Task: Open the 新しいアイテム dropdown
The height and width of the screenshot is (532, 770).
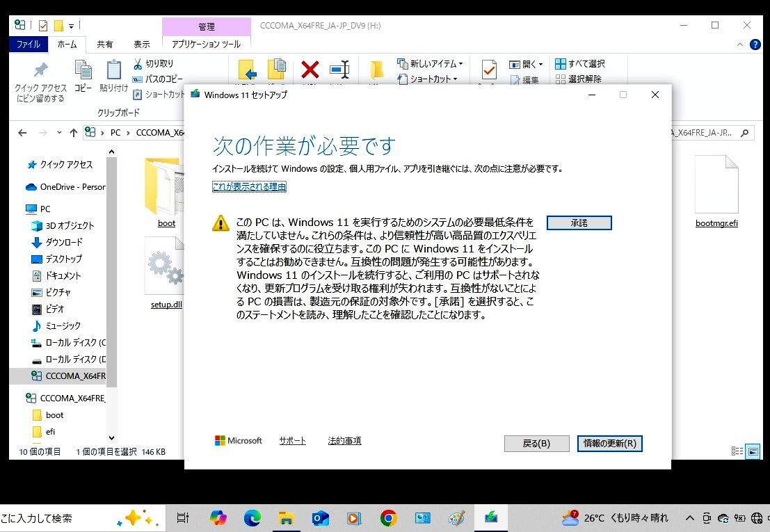Action: click(430, 64)
